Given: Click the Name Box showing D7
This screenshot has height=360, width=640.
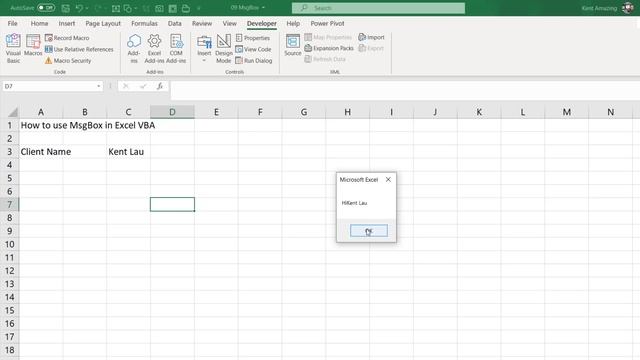Looking at the screenshot, I should [49, 87].
